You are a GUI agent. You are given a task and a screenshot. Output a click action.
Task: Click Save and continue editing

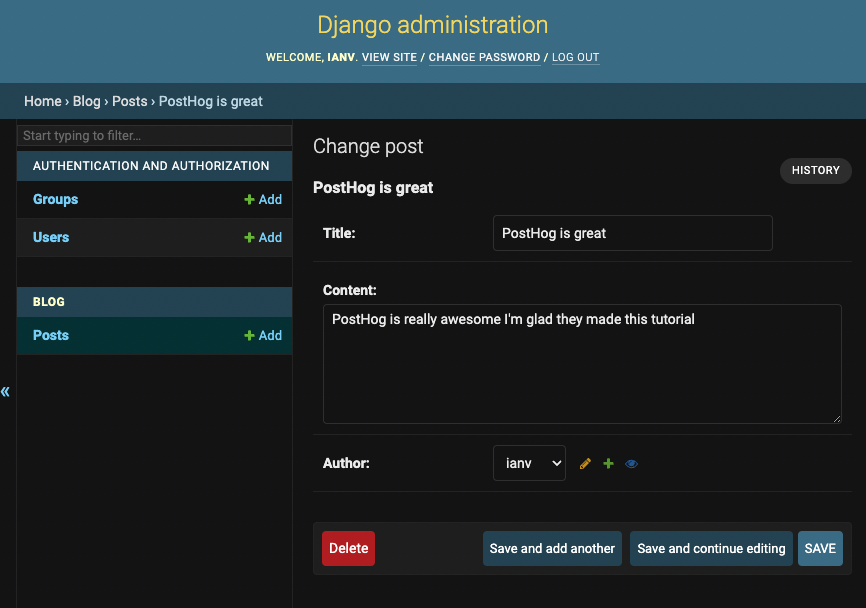711,548
